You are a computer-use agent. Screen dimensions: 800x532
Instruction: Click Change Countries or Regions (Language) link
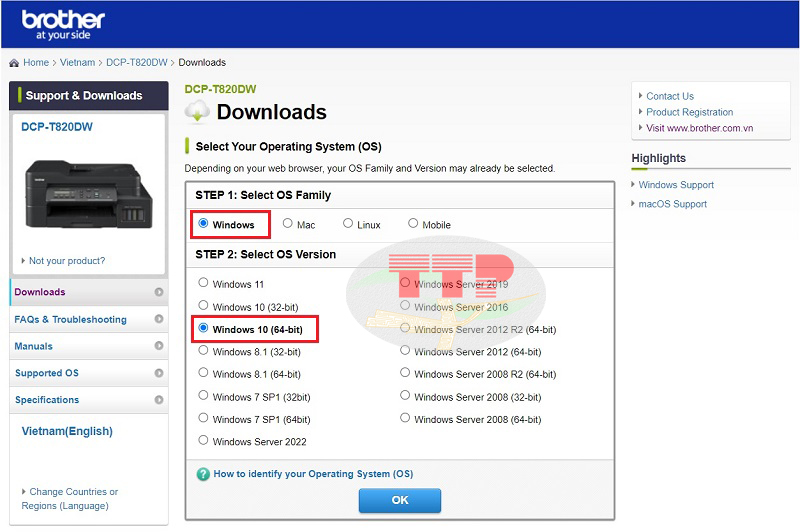click(x=69, y=499)
